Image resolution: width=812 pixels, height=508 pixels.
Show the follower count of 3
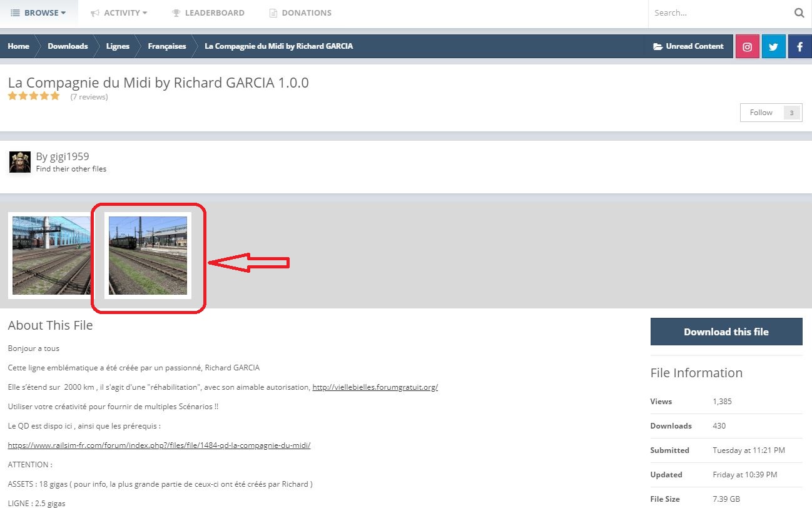pos(791,113)
